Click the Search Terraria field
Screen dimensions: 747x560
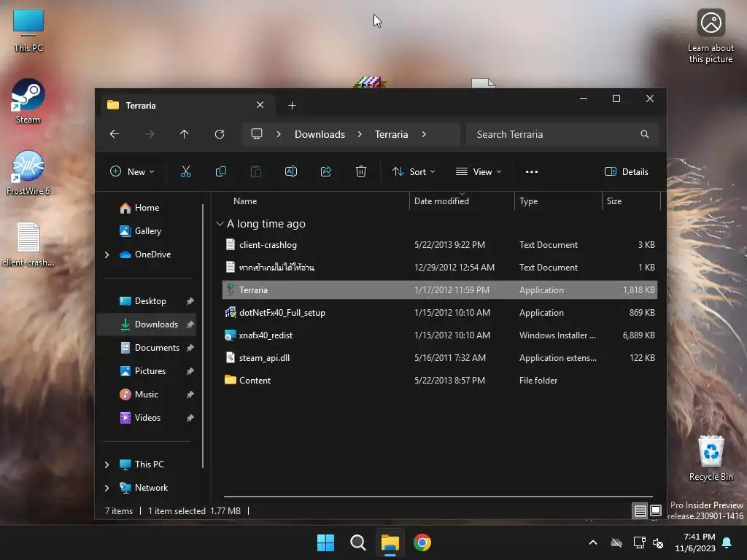coord(562,134)
